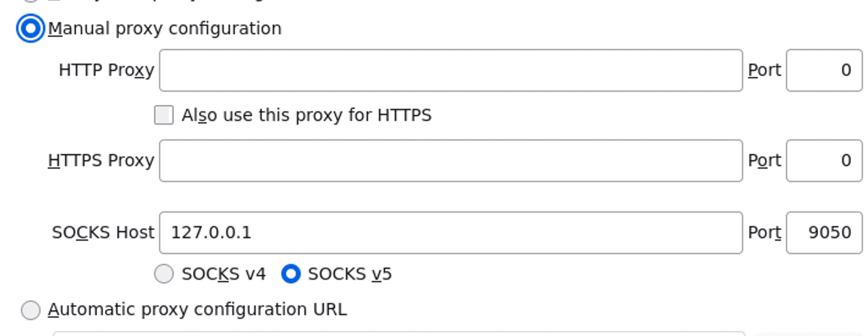This screenshot has height=336, width=868.
Task: Click the Port label beside HTTPS Proxy
Action: click(764, 161)
